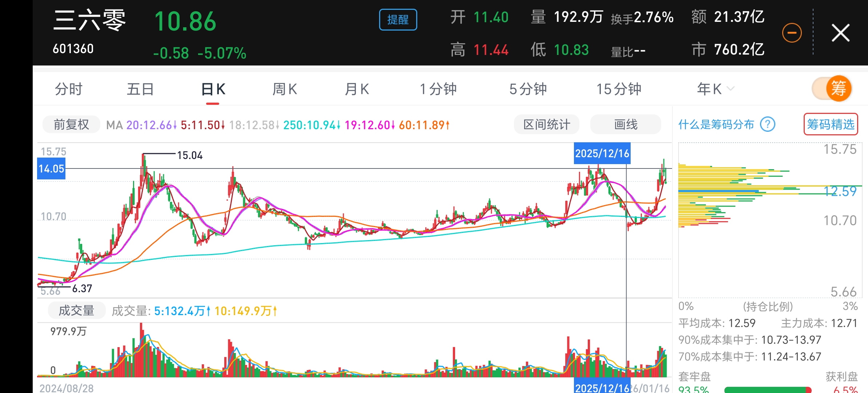Click the question mark help icon

pos(768,124)
